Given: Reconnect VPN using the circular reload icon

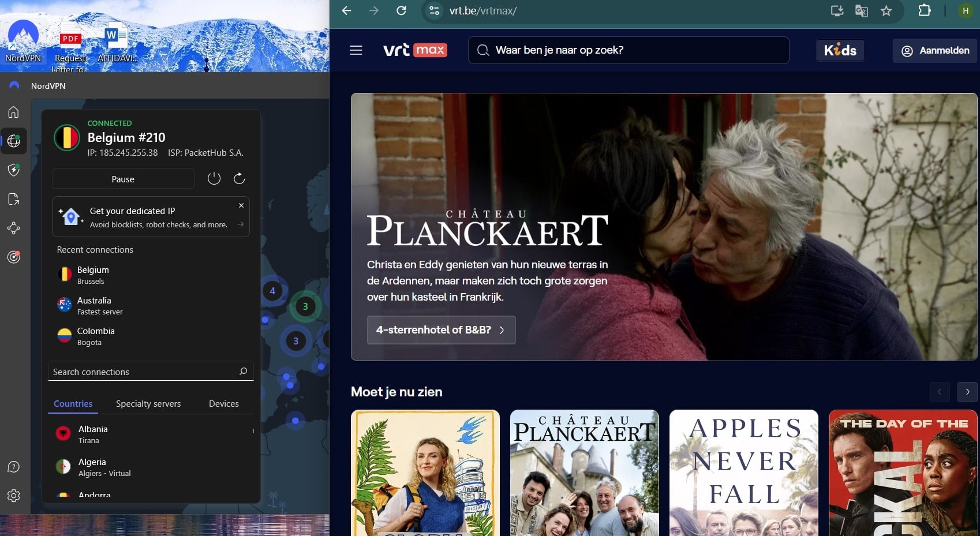Looking at the screenshot, I should click(239, 178).
